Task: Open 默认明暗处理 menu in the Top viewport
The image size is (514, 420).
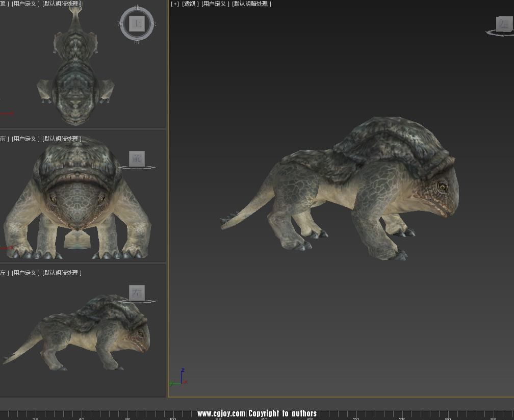Action: coord(61,4)
